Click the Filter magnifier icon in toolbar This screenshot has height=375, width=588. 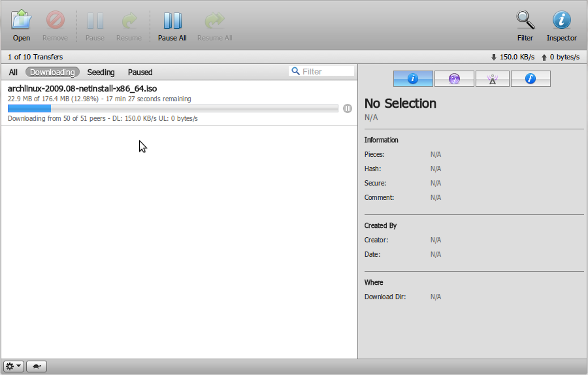(x=525, y=21)
